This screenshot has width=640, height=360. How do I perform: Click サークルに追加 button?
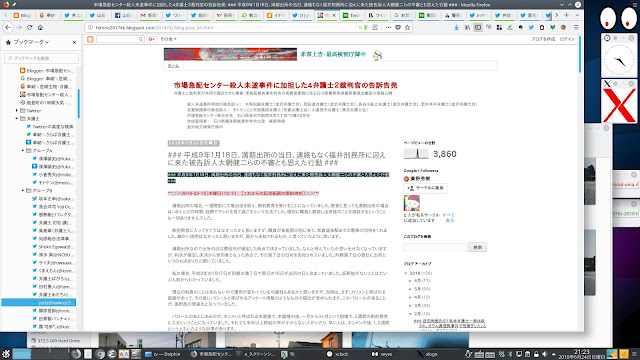pyautogui.click(x=425, y=188)
